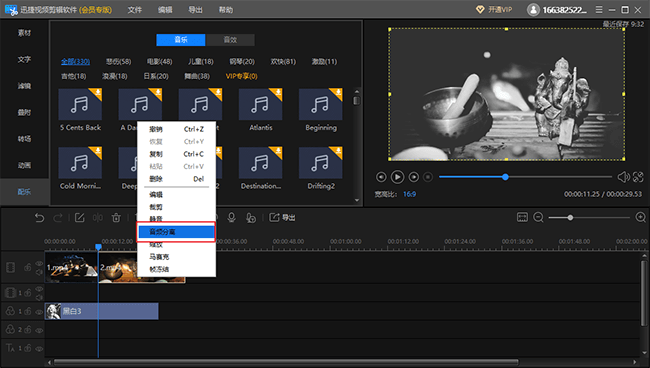Toggle visibility of the 黑白3 filter track
This screenshot has width=650, height=368.
[x=39, y=312]
